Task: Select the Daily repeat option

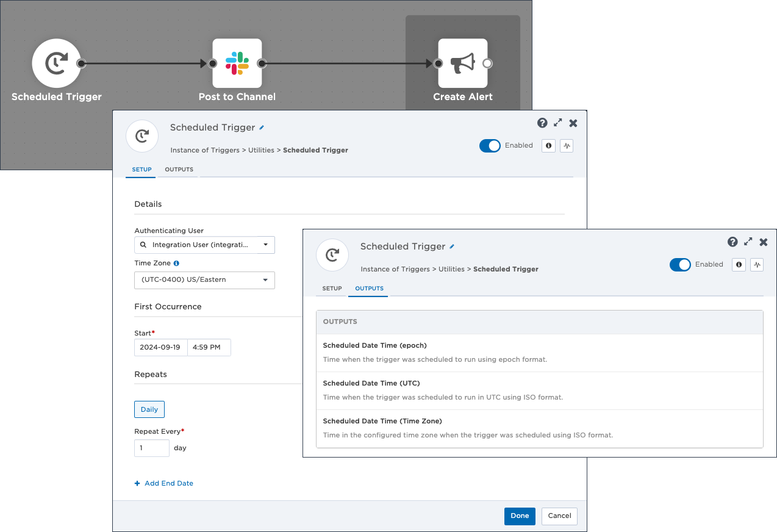Action: click(149, 409)
